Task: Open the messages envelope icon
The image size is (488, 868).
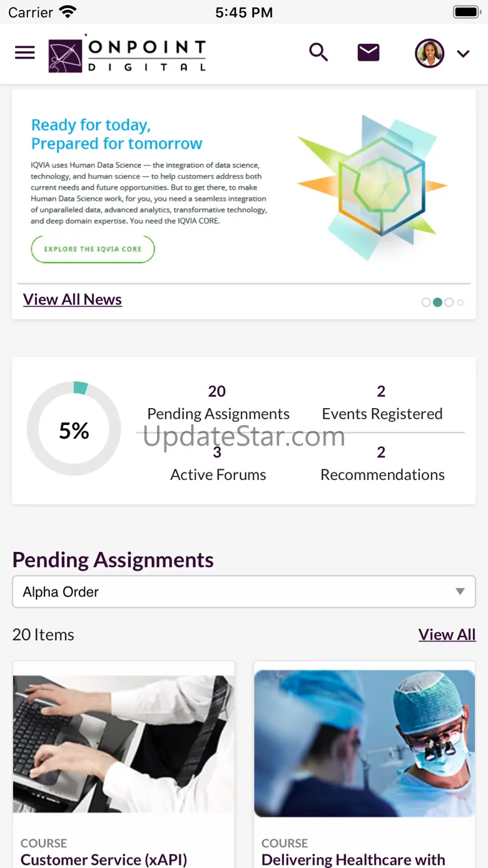Action: pyautogui.click(x=369, y=53)
